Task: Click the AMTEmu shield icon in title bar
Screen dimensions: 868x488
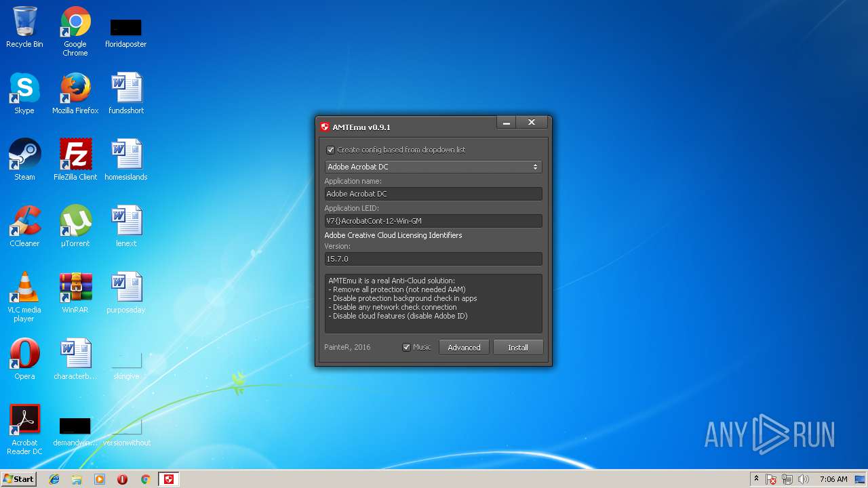Action: tap(325, 127)
